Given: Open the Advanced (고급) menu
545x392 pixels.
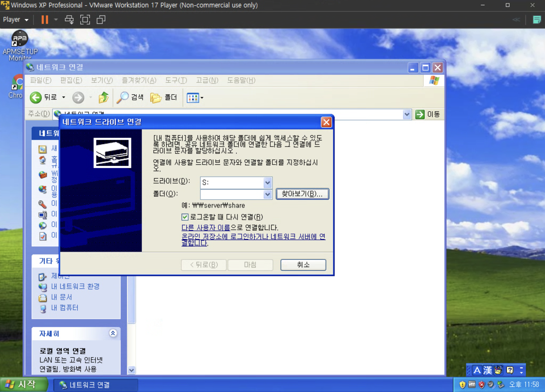Looking at the screenshot, I should point(207,80).
